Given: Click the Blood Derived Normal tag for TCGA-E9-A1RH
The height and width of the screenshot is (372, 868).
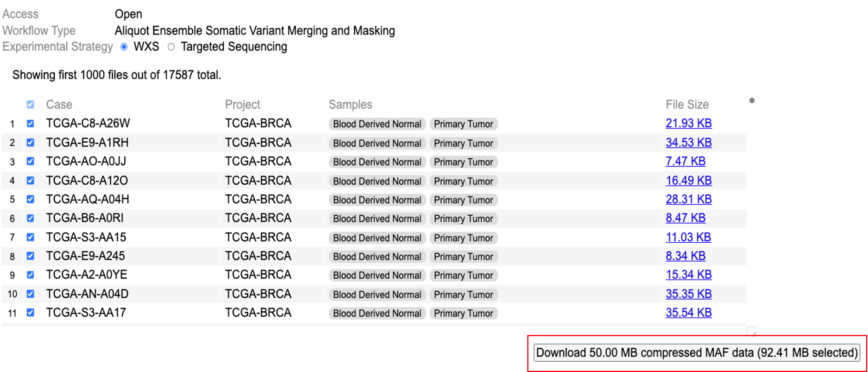Looking at the screenshot, I should pyautogui.click(x=377, y=143).
